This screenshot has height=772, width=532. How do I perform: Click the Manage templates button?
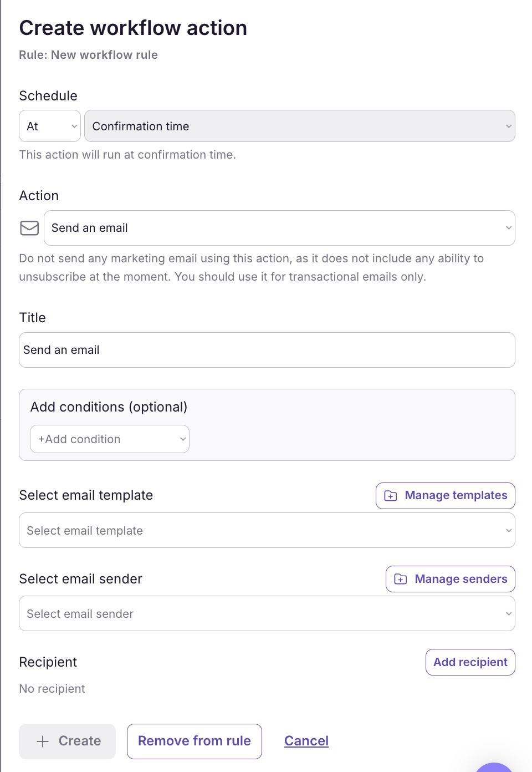click(x=445, y=495)
